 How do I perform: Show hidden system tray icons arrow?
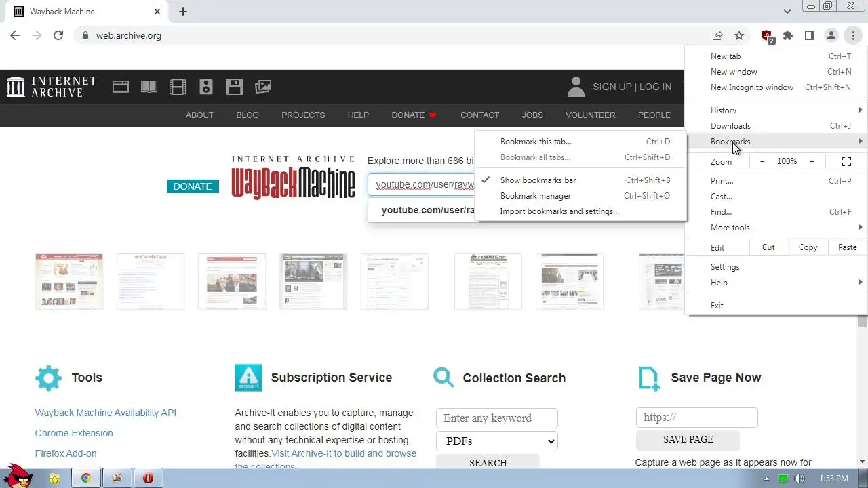[768, 479]
